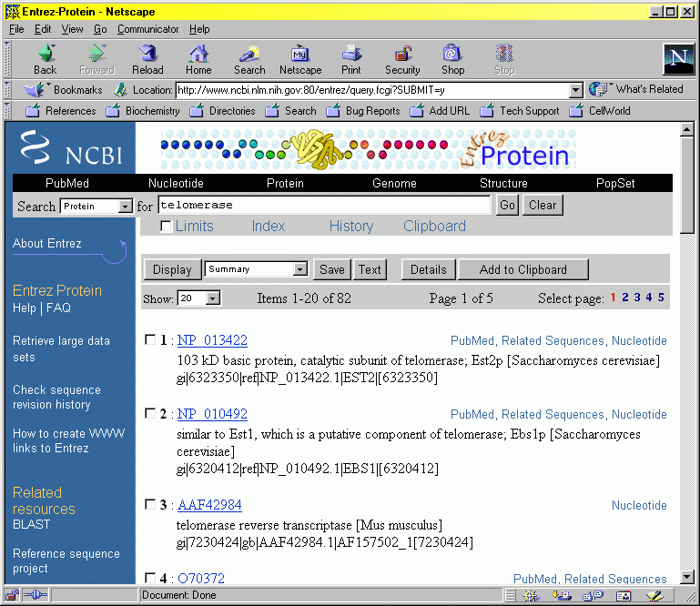Check the box for result 4 O70372

click(x=150, y=578)
